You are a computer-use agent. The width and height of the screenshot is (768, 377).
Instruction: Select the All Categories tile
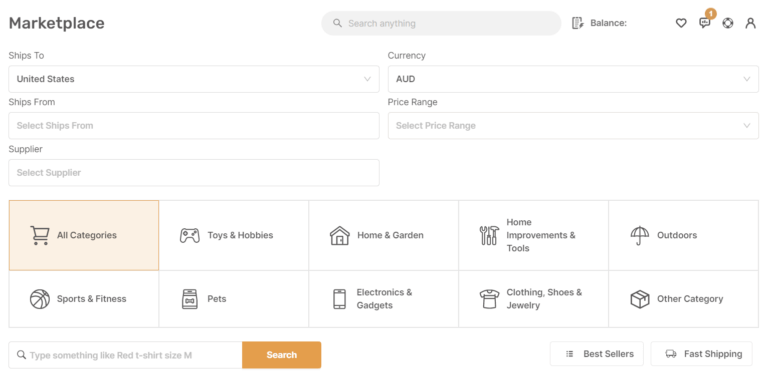(84, 235)
